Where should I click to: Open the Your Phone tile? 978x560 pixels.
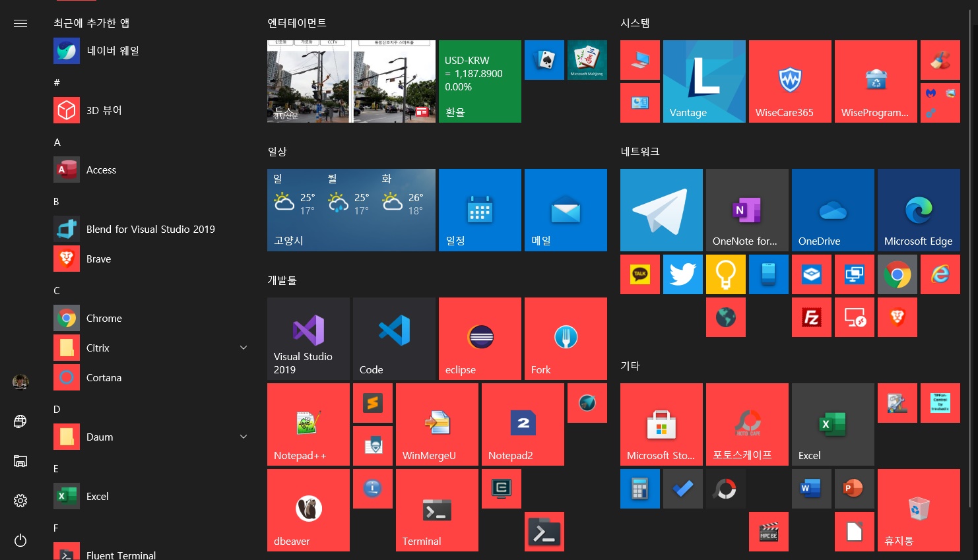[x=769, y=274]
